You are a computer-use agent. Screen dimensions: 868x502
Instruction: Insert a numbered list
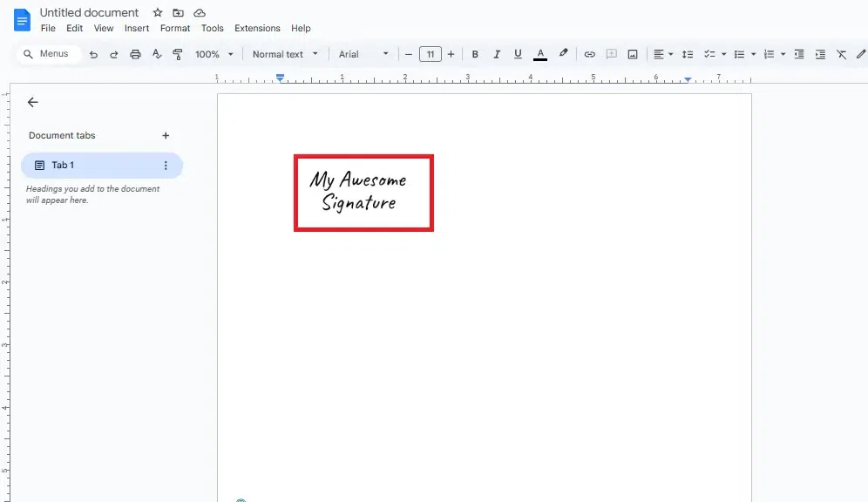(x=769, y=54)
